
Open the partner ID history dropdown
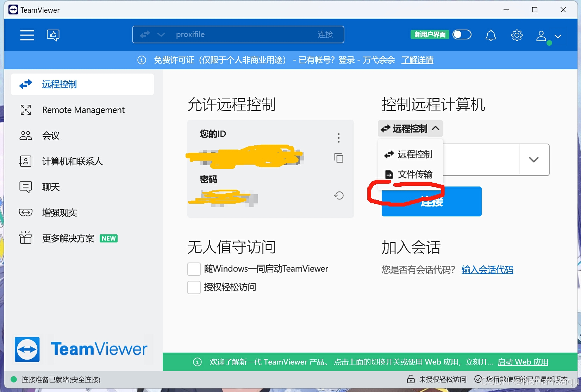pos(533,159)
